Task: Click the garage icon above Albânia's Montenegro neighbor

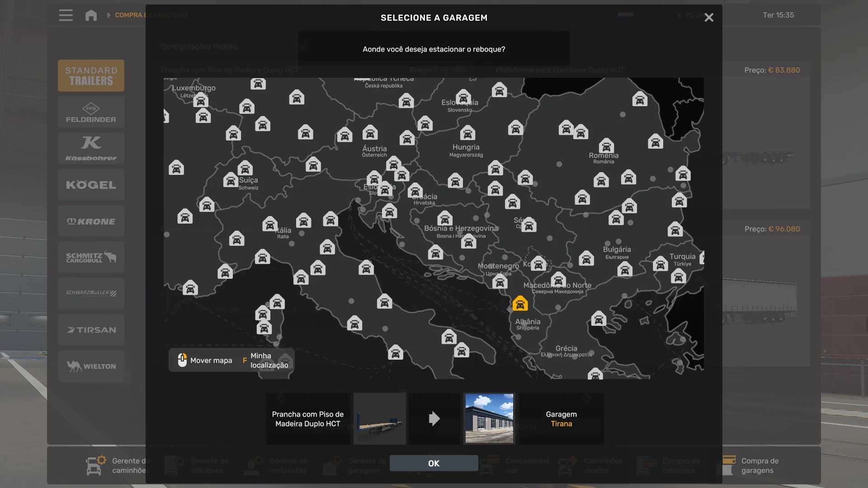Action: tap(500, 282)
